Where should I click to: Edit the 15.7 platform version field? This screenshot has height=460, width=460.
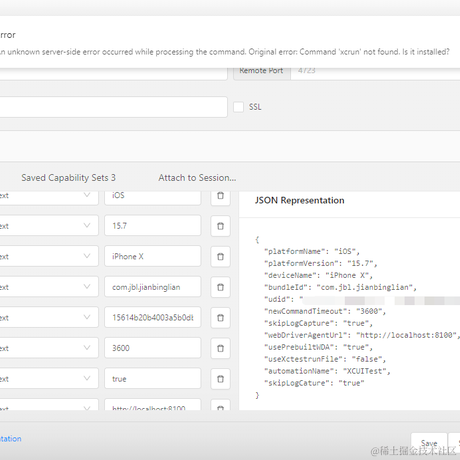click(x=153, y=226)
